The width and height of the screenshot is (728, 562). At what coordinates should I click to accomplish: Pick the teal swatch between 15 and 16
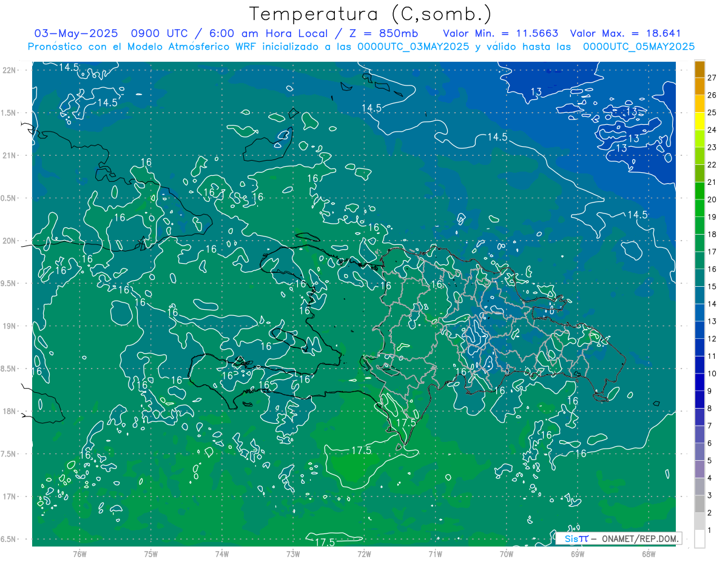tap(699, 278)
